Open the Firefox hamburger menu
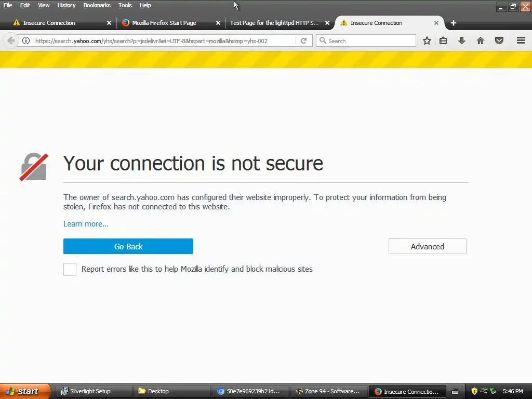This screenshot has width=532, height=399. (521, 41)
